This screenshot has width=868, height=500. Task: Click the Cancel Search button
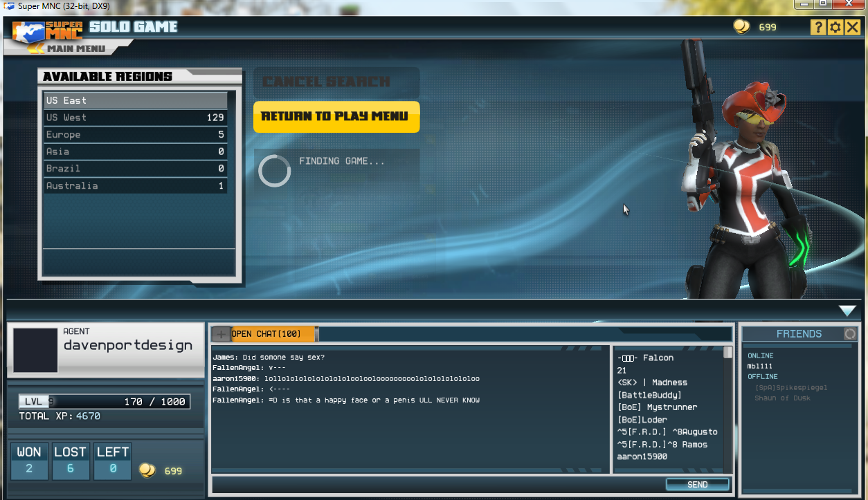pyautogui.click(x=336, y=82)
